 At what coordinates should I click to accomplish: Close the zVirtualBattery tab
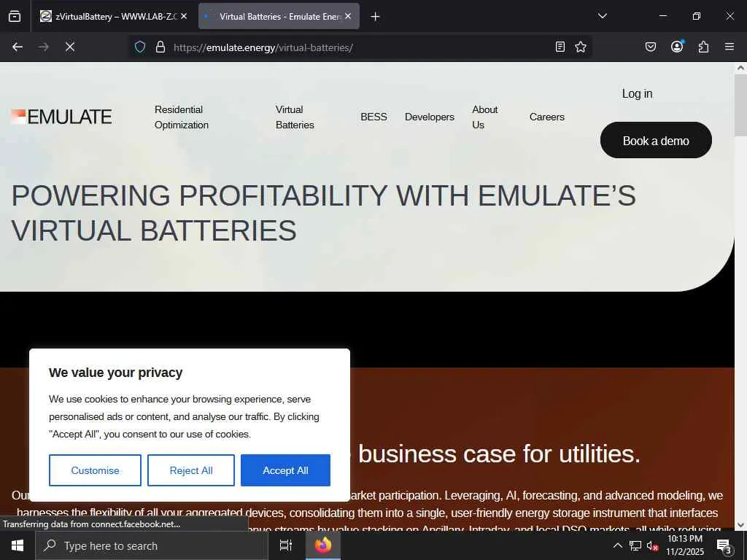(184, 16)
